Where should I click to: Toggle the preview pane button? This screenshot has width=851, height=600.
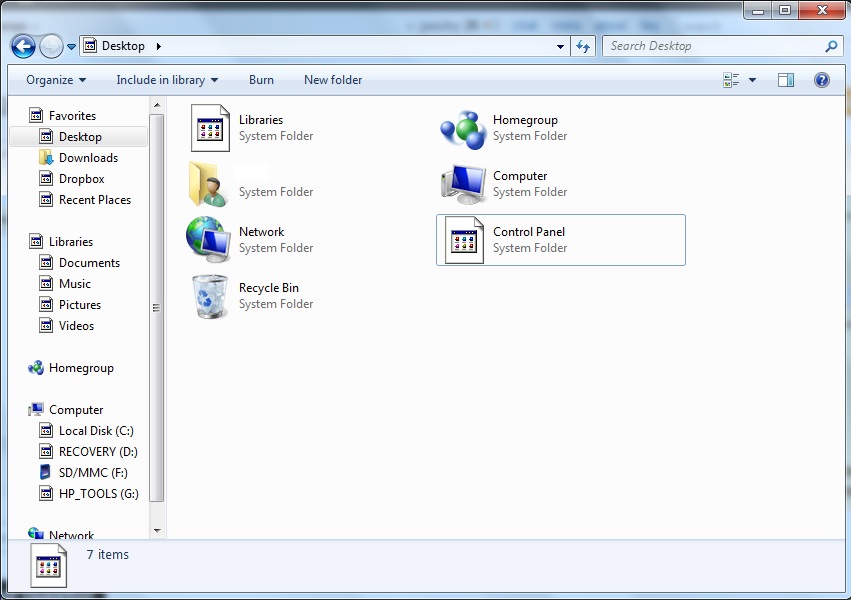pyautogui.click(x=786, y=80)
